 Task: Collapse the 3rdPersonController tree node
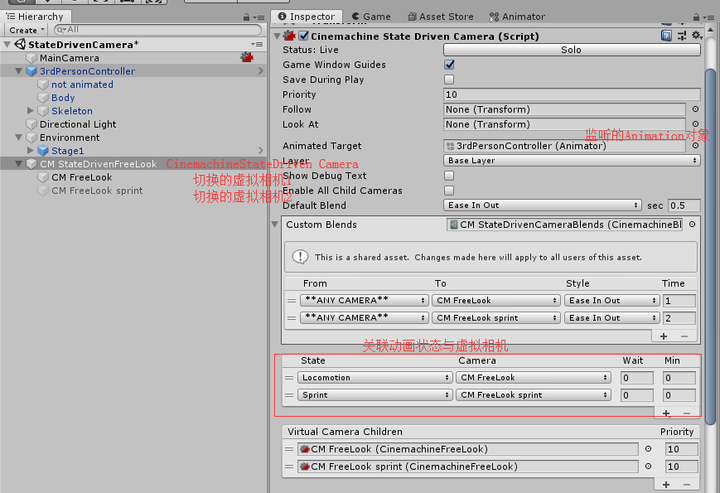pyautogui.click(x=19, y=71)
